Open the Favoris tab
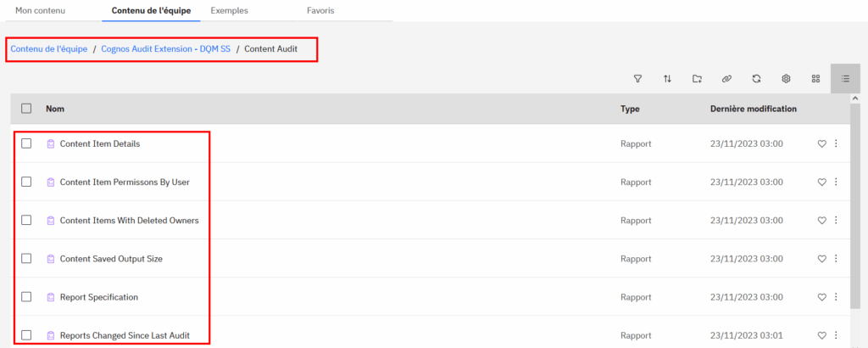 coord(320,11)
